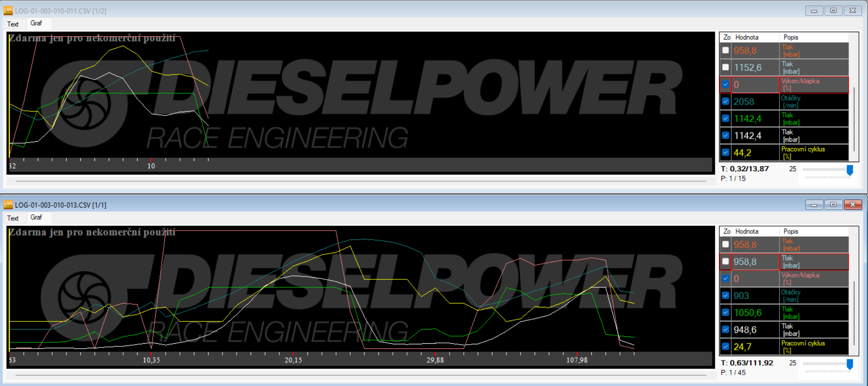Click the 10 time marker on top graph axis

[151, 166]
